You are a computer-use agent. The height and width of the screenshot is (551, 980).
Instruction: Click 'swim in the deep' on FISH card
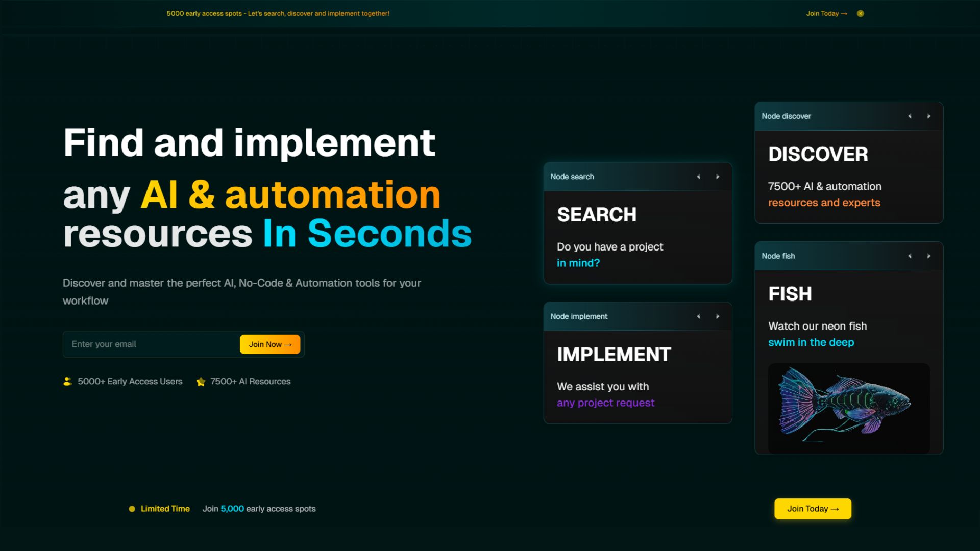click(811, 342)
